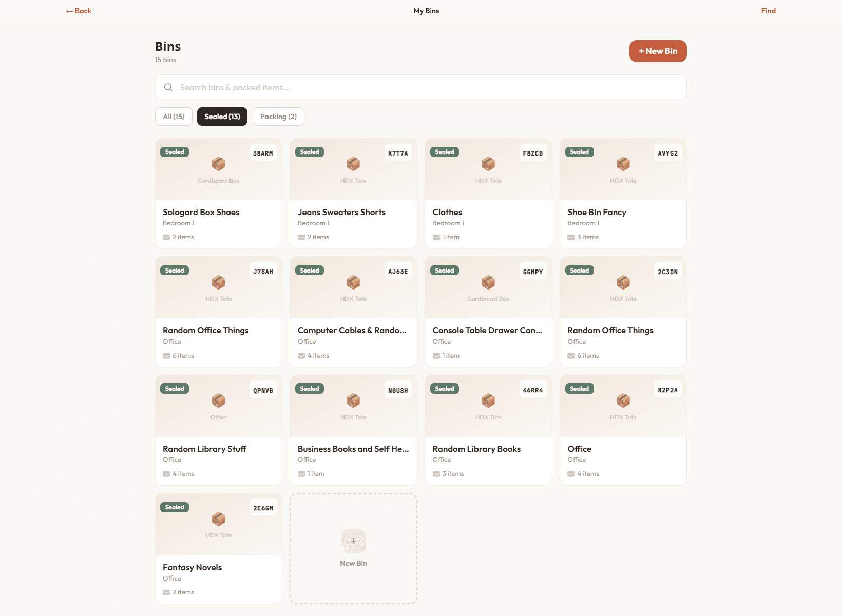Click bin code 46RR4 badge

coord(533,390)
